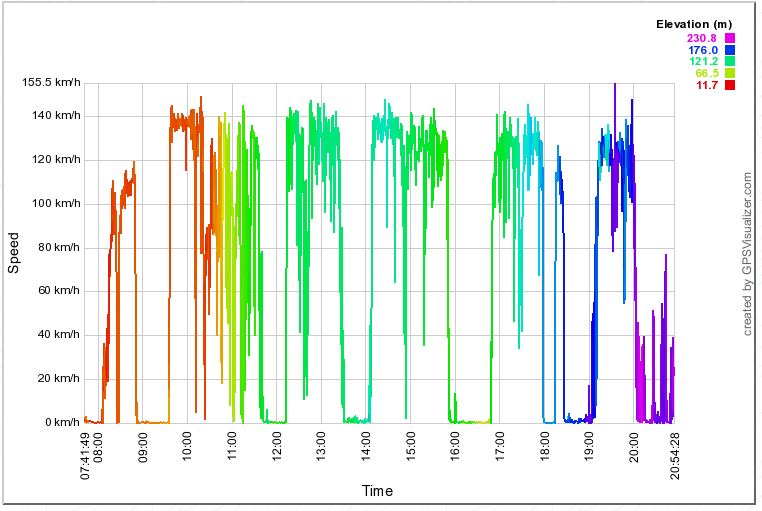
Task: Click the Speed axis title
Action: (x=14, y=253)
